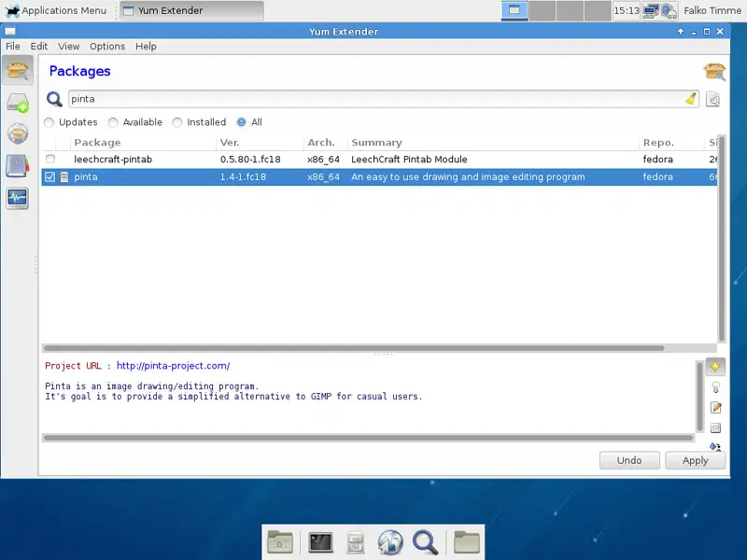Image resolution: width=747 pixels, height=560 pixels.
Task: Select the All radio button
Action: pos(242,122)
